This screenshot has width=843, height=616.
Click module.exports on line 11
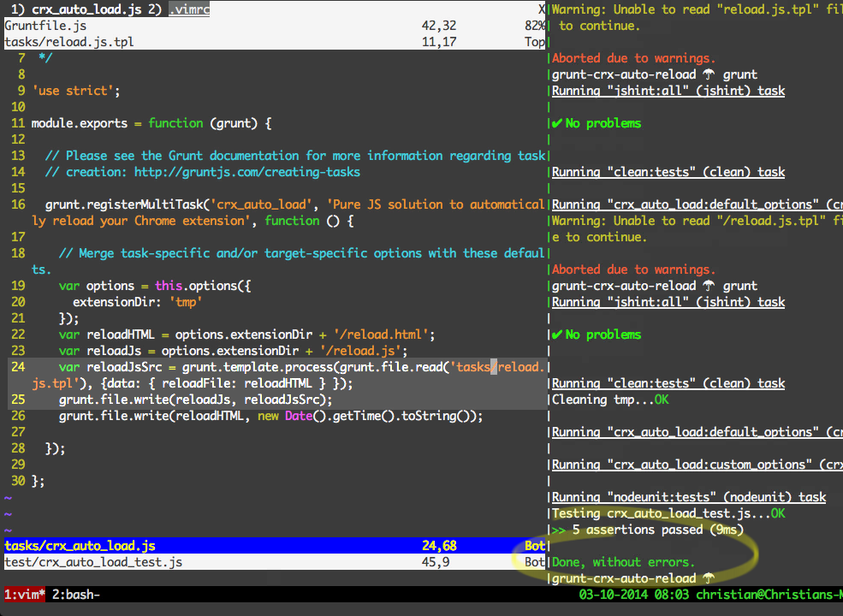click(x=80, y=123)
